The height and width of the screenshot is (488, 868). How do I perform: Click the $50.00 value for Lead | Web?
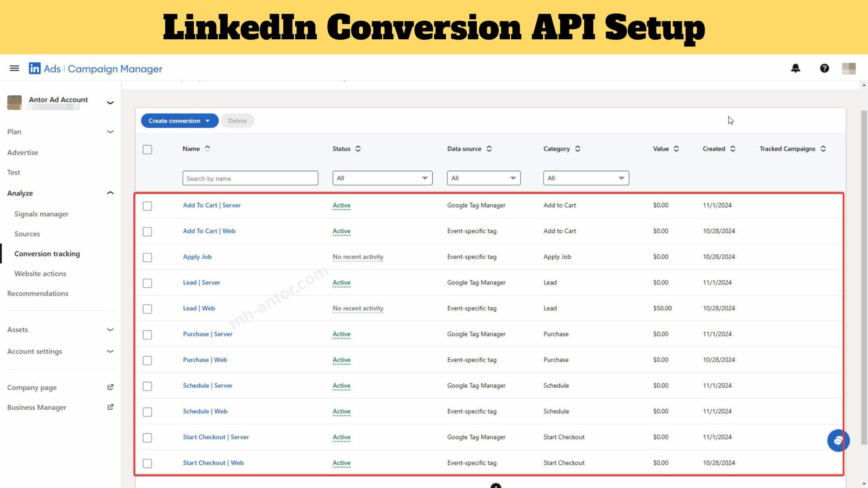[x=663, y=308]
